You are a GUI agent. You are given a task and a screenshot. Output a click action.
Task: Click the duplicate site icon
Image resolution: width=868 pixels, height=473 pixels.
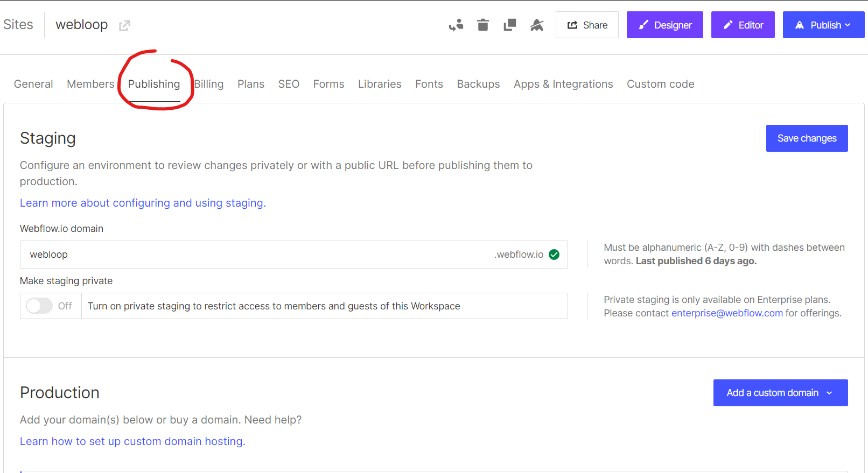pyautogui.click(x=509, y=25)
